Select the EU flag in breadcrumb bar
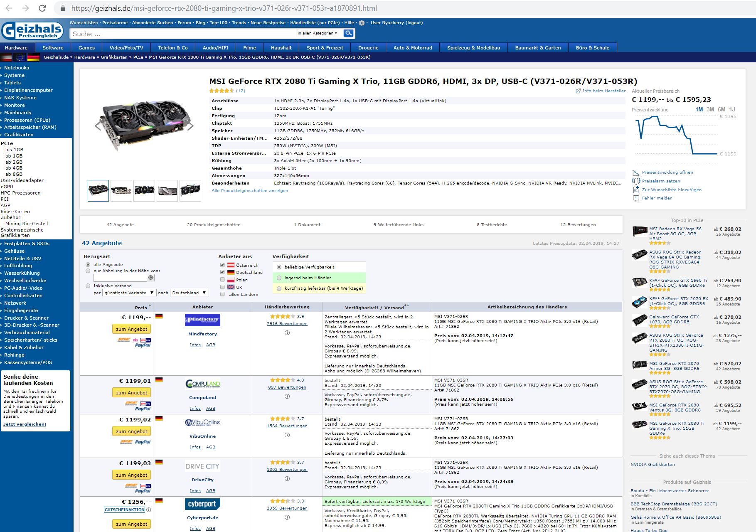 coord(20,57)
